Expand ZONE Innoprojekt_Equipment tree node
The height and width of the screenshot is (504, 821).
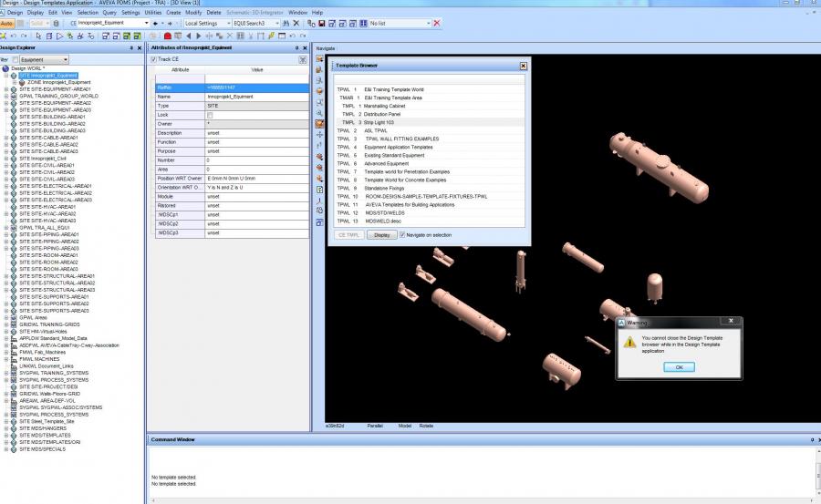(14, 83)
